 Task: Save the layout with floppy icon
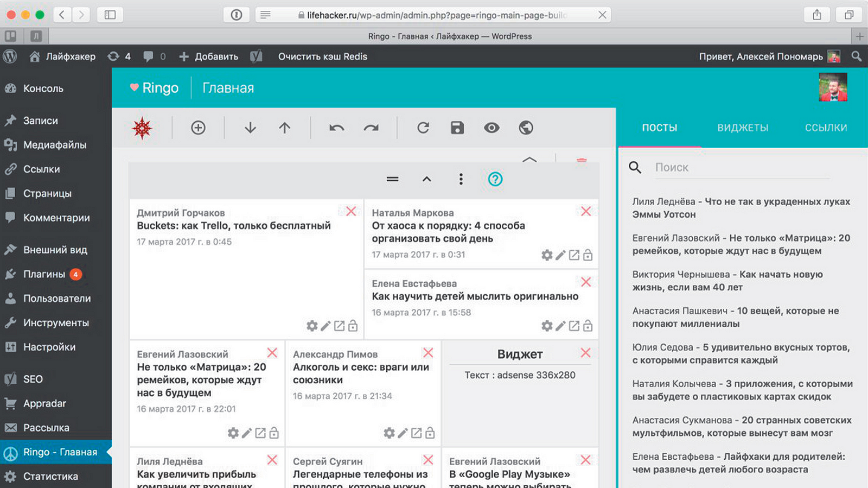(x=457, y=128)
